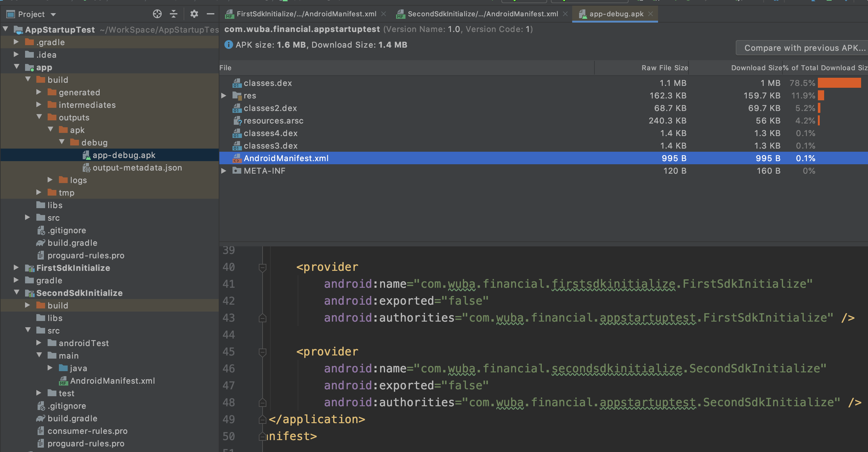The width and height of the screenshot is (868, 452).
Task: Expand the intermediates folder
Action: (x=39, y=104)
